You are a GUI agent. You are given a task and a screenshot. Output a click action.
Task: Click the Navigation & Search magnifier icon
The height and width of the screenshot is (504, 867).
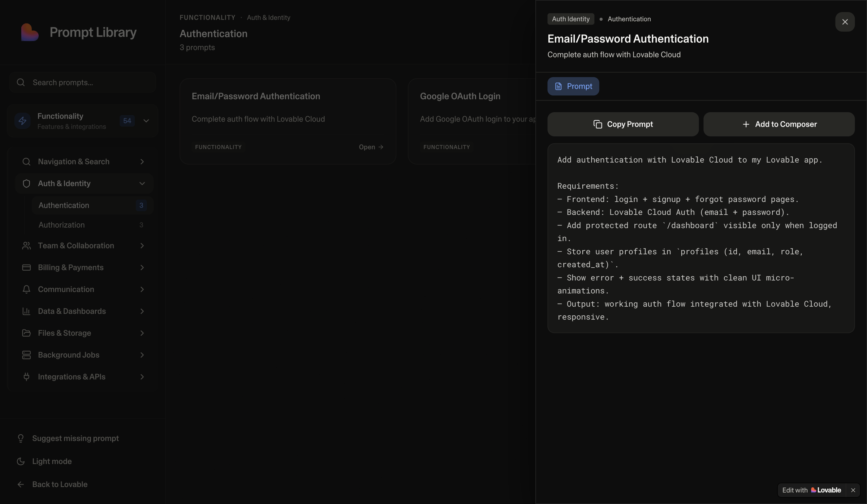tap(26, 161)
